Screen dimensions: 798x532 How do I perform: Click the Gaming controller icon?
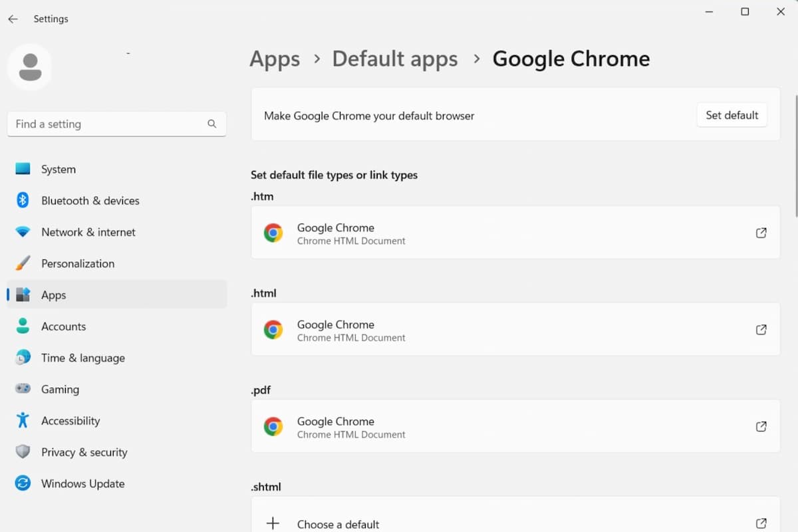tap(23, 389)
